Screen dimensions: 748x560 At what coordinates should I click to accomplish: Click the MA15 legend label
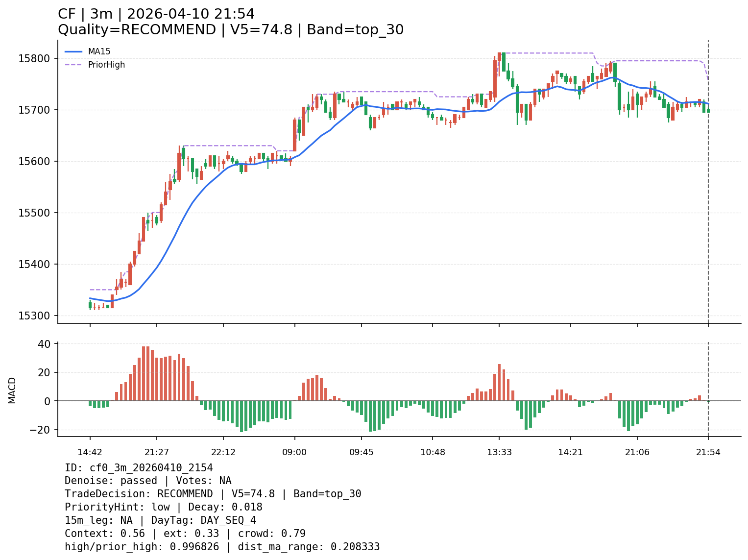(99, 51)
